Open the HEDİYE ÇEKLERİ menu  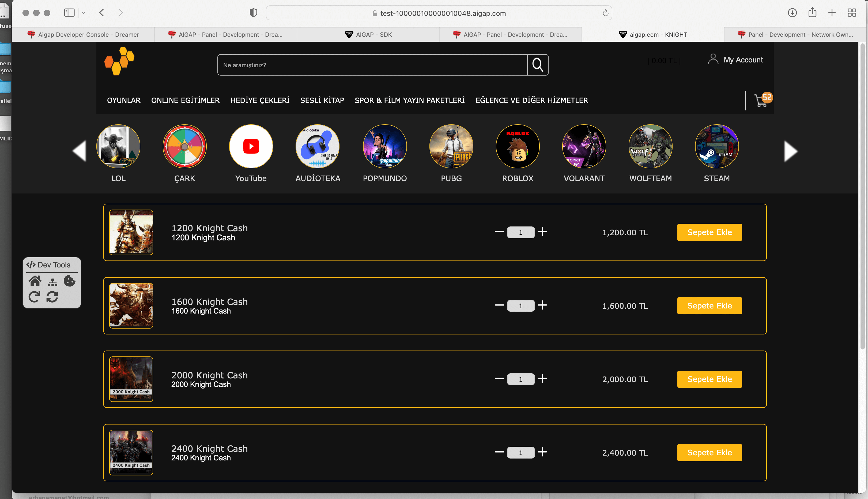pyautogui.click(x=260, y=100)
